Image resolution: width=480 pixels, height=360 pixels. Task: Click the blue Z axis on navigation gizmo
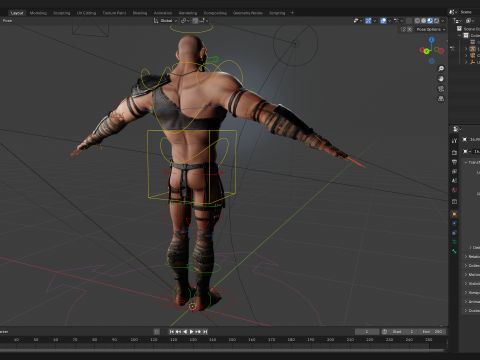(x=432, y=40)
